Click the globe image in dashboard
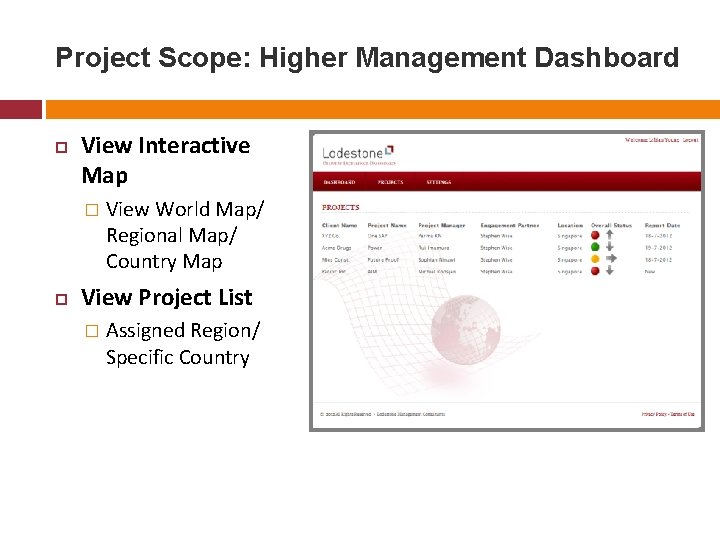This screenshot has width=720, height=540. (x=466, y=330)
